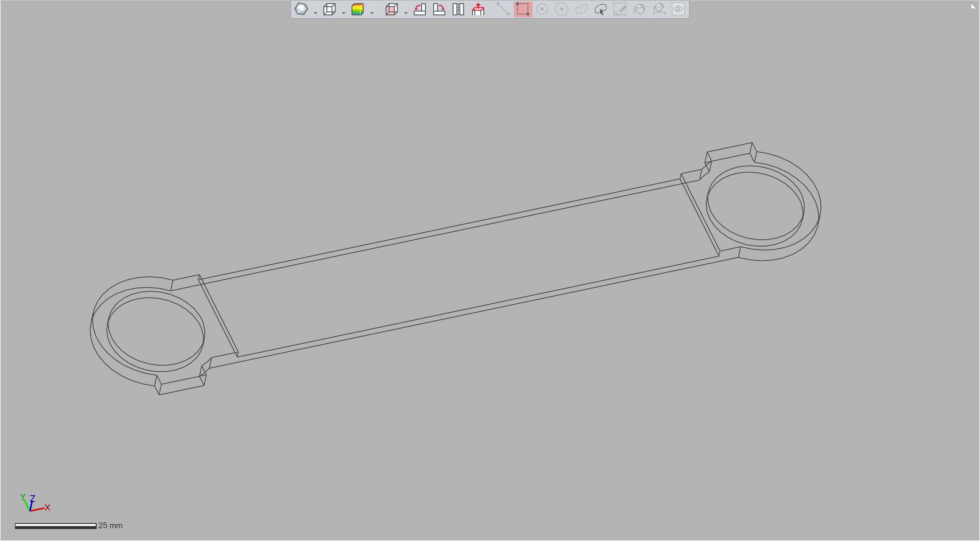Expand the clipping cube dropdown arrow
This screenshot has height=541, width=980.
(406, 12)
